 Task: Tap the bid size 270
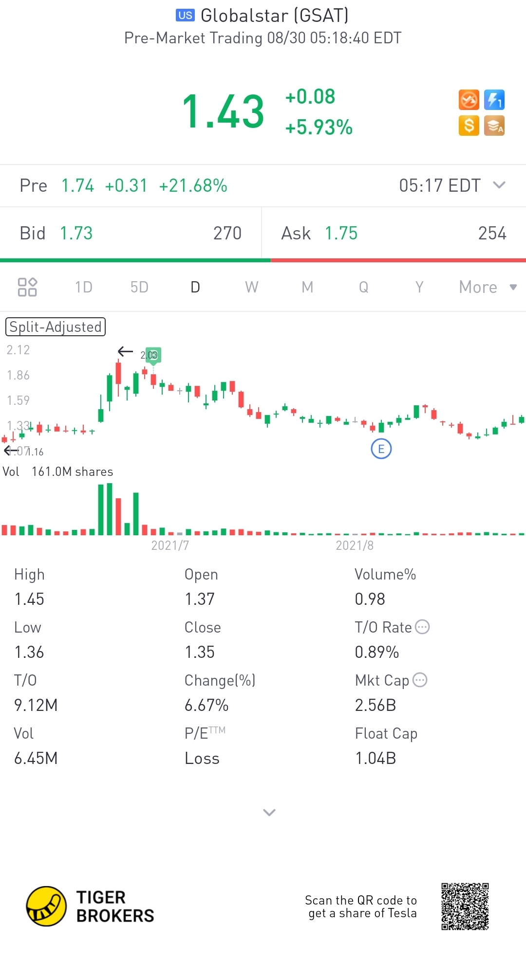[x=227, y=233]
